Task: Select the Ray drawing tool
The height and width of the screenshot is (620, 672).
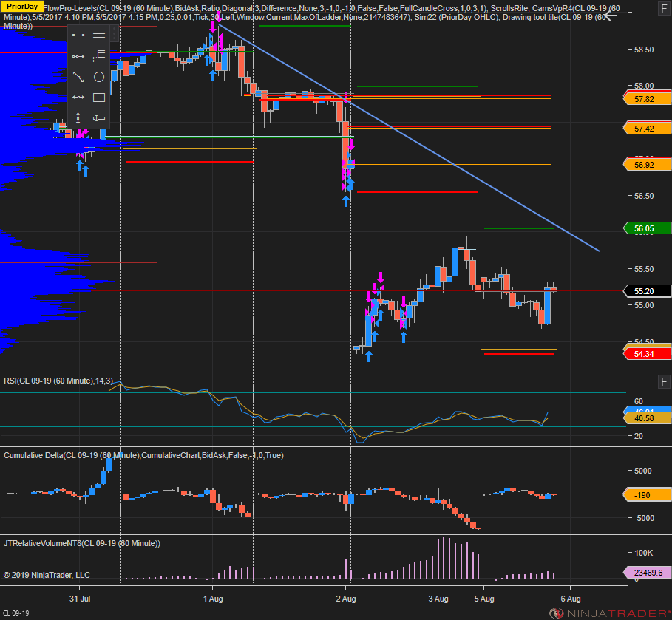Action: point(78,56)
